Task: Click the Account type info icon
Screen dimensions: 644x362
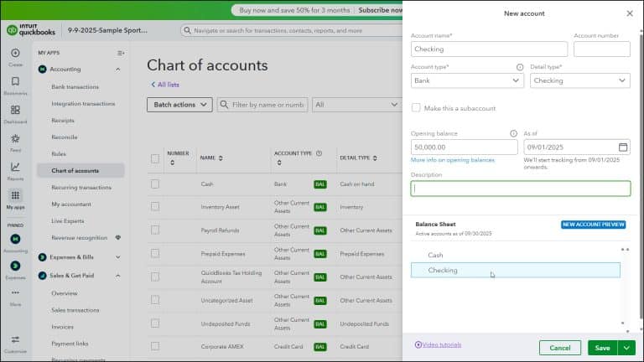Action: [x=520, y=67]
